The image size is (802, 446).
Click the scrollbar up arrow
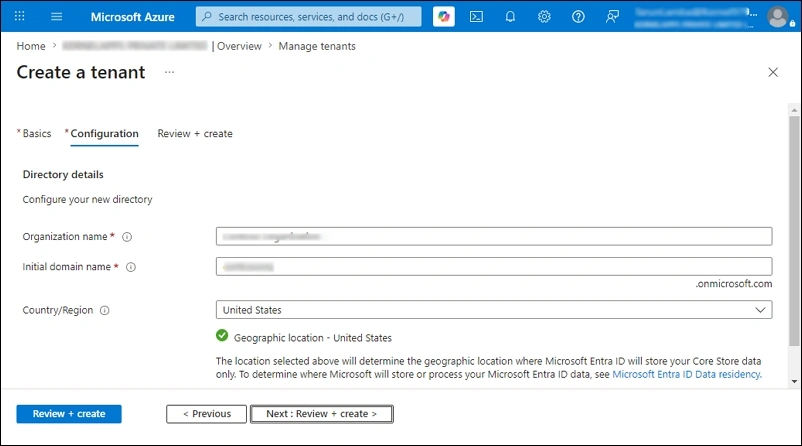pos(794,110)
